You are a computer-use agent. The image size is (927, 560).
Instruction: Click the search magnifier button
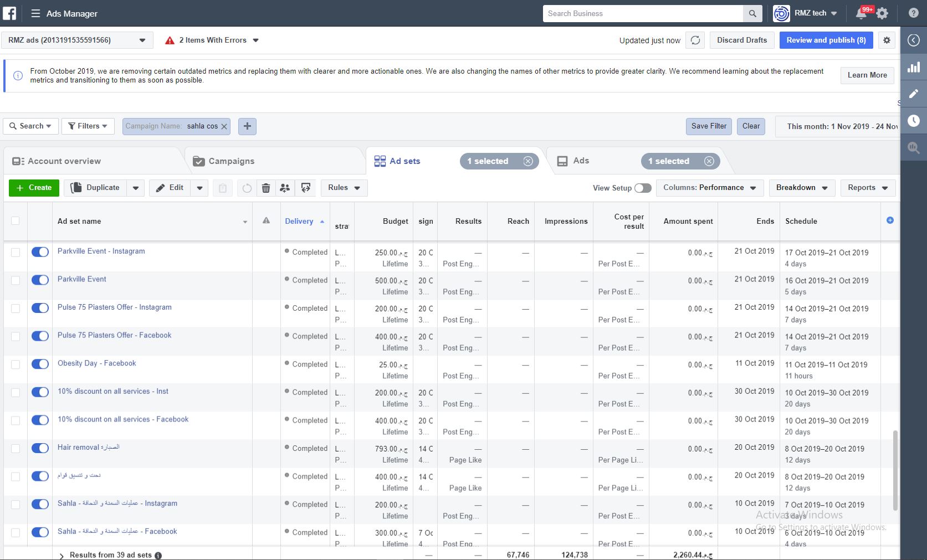tap(752, 13)
